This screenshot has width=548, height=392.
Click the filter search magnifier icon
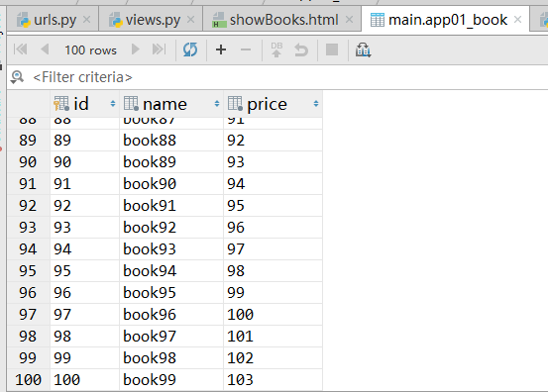click(17, 77)
